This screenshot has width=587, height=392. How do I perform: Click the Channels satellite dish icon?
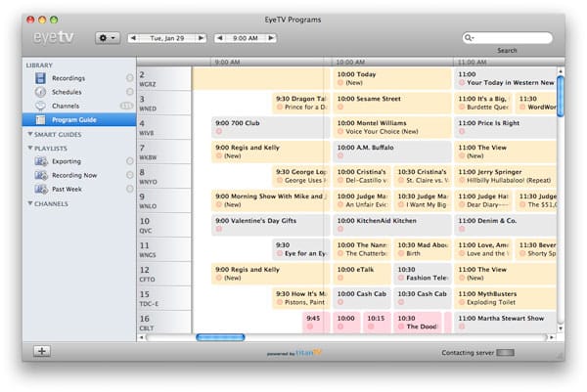pyautogui.click(x=40, y=106)
